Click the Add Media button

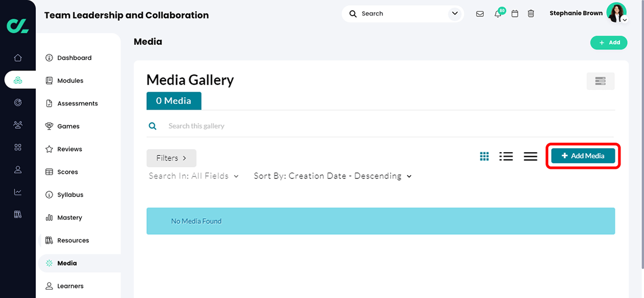[x=583, y=156]
